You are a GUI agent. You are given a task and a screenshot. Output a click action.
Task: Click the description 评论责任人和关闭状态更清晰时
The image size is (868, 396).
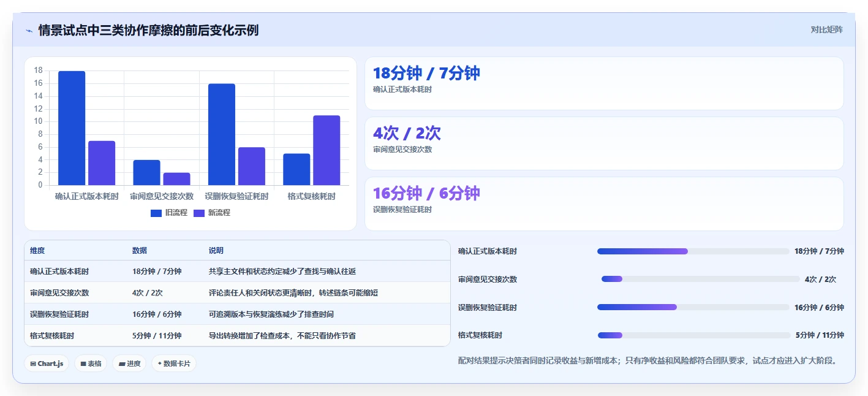tap(260, 293)
